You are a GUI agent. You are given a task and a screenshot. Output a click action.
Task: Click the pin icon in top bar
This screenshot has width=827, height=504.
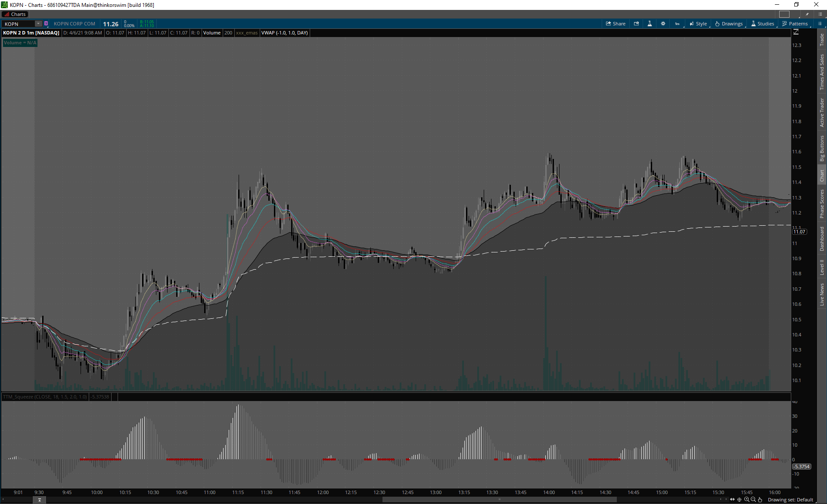[807, 14]
